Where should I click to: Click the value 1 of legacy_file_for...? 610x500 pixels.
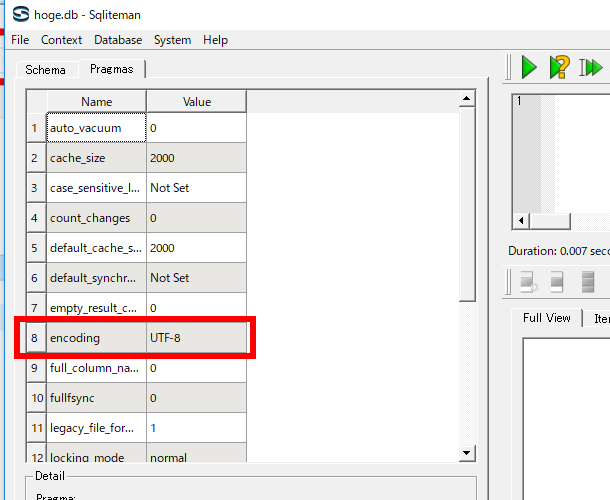tap(196, 427)
